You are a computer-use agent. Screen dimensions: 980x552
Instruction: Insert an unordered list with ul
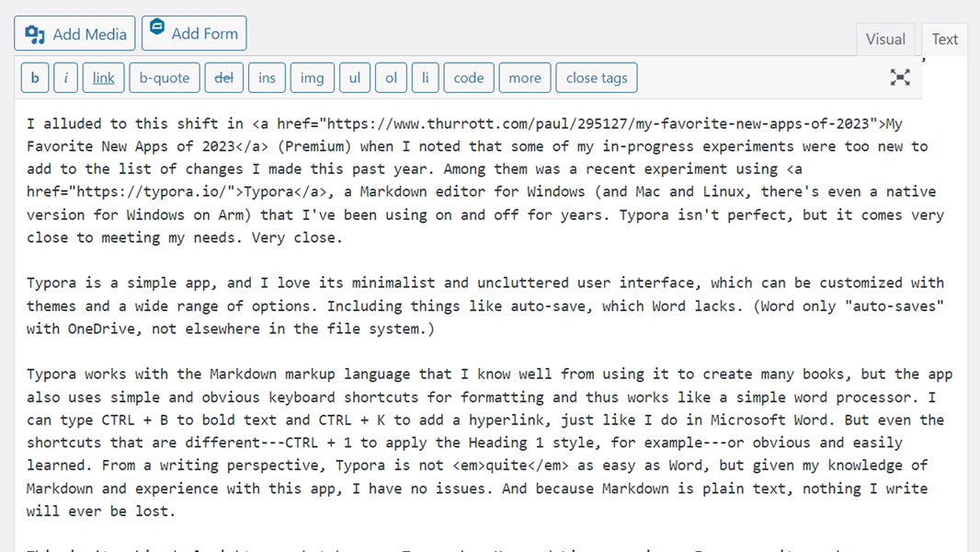(x=355, y=78)
